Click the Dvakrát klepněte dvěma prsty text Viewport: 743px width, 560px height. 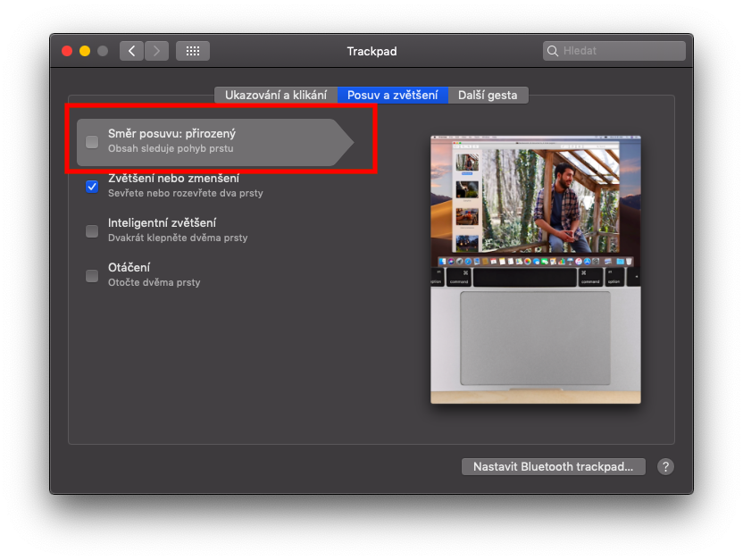pos(178,238)
